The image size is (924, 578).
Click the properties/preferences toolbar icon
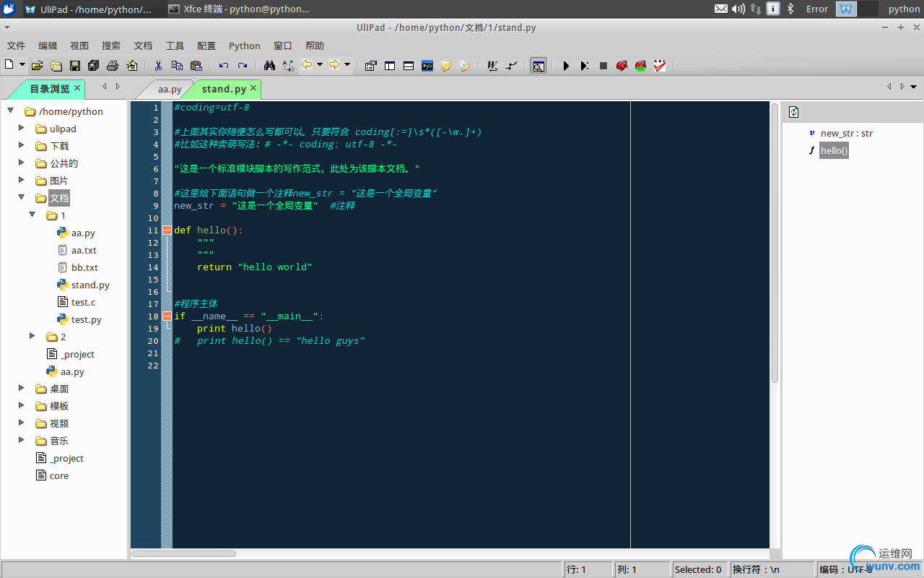(371, 66)
